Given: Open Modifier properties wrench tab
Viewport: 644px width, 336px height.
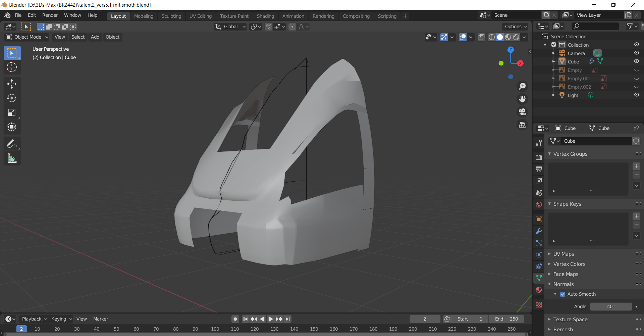Looking at the screenshot, I should tap(539, 231).
